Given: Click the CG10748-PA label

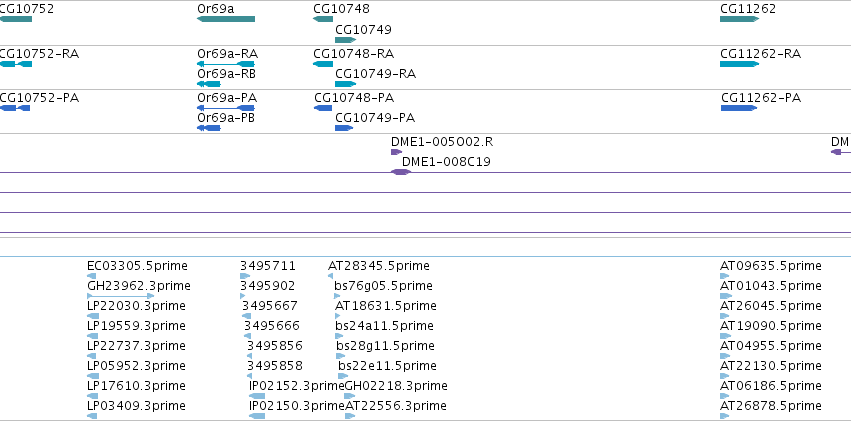Looking at the screenshot, I should pyautogui.click(x=354, y=98).
